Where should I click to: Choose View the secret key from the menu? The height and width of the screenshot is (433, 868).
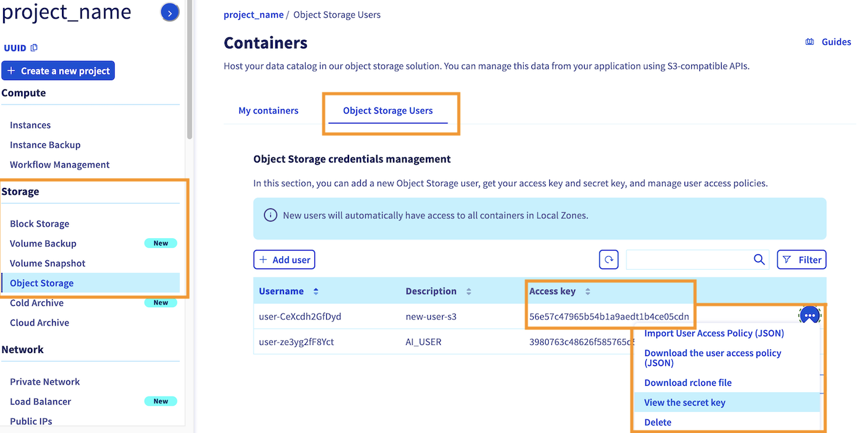point(684,403)
